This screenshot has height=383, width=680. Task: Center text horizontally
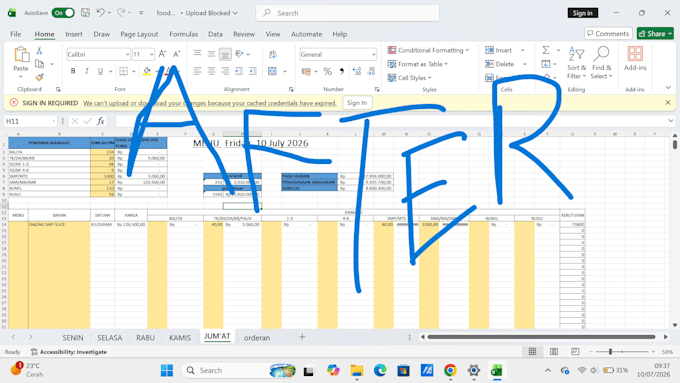point(211,71)
